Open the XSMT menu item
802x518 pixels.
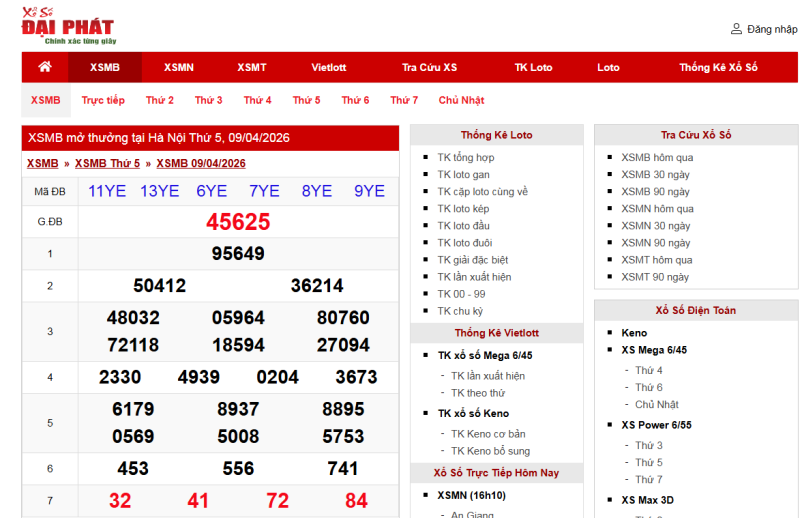coord(252,67)
